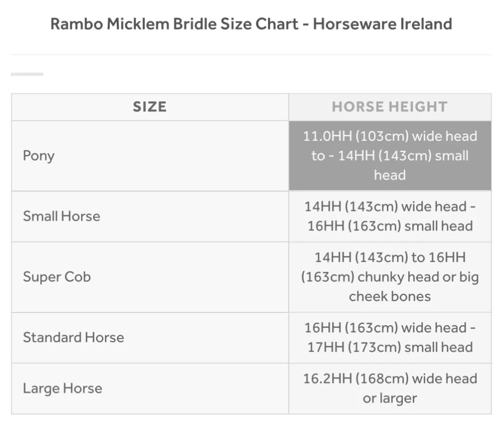Select the HORSE HEIGHT column header

(x=389, y=107)
